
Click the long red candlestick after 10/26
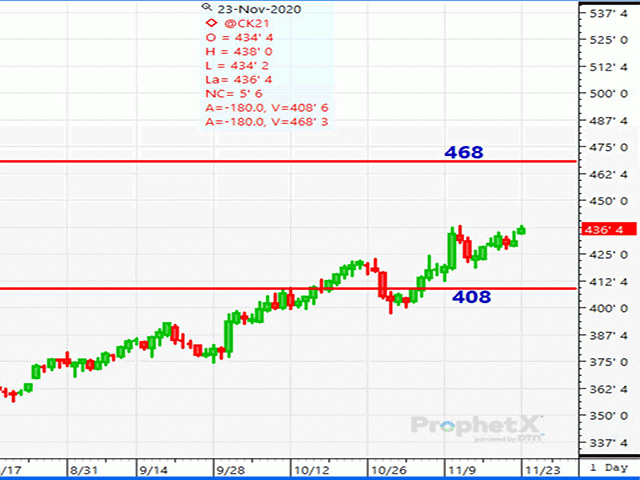point(382,284)
